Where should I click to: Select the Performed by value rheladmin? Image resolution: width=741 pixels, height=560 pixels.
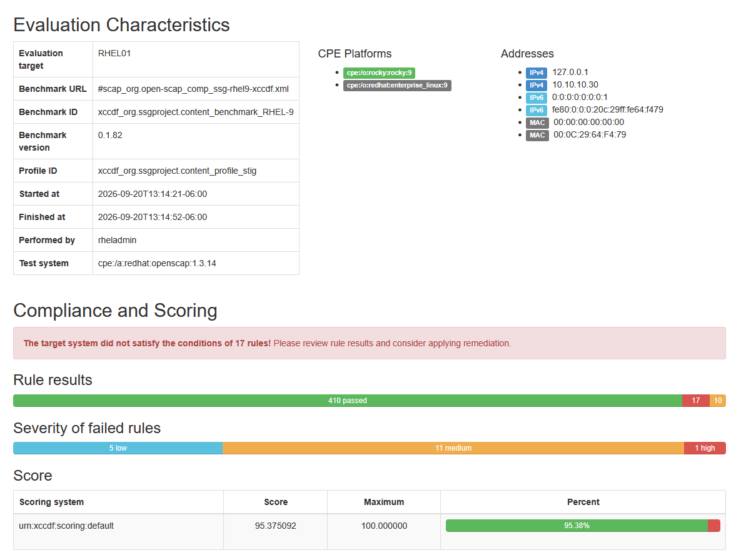117,240
